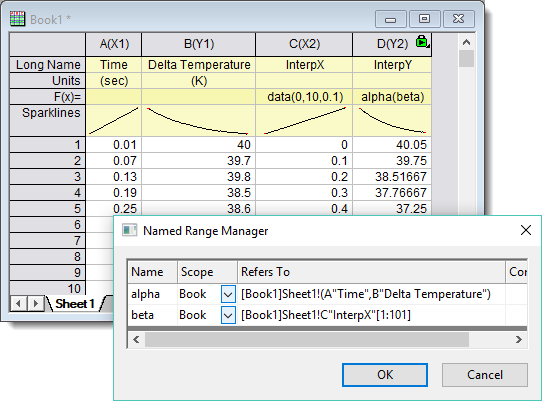Maximize the Book1 window
The height and width of the screenshot is (401, 542).
pos(424,19)
